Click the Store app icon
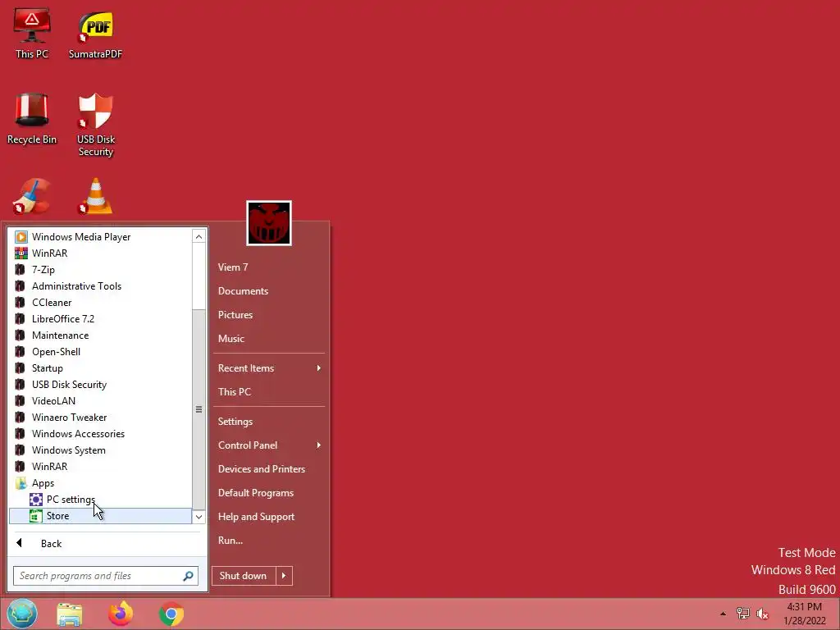The width and height of the screenshot is (840, 630). tap(36, 516)
